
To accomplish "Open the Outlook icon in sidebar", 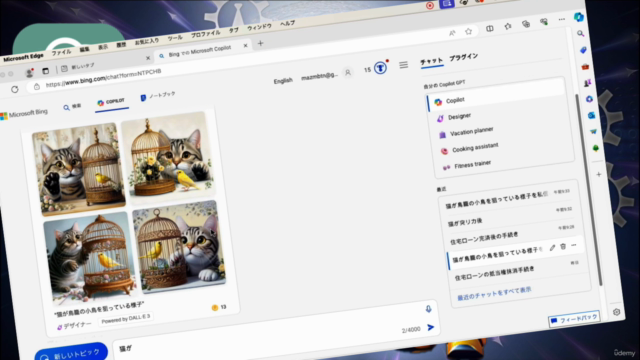I will click(591, 116).
